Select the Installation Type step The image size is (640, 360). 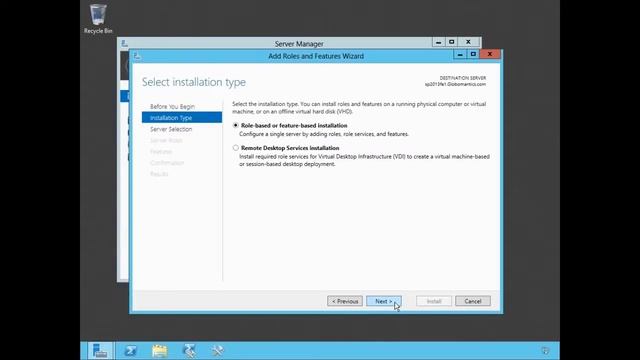(x=182, y=118)
